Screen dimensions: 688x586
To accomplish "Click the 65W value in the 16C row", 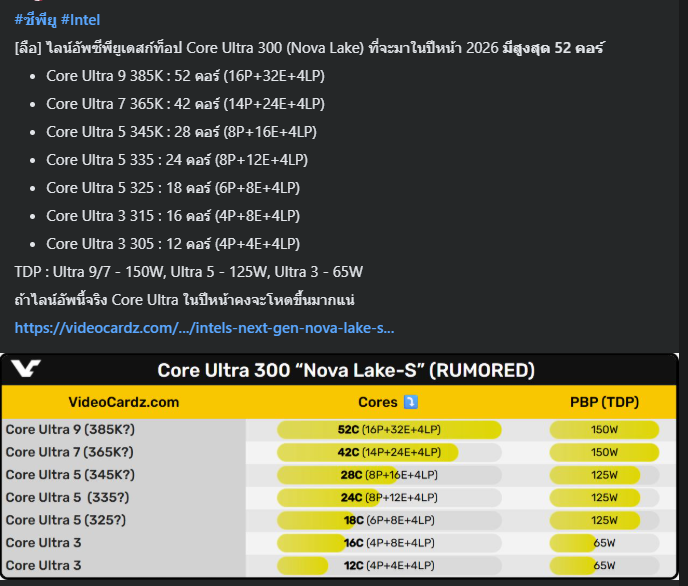I will click(604, 543).
